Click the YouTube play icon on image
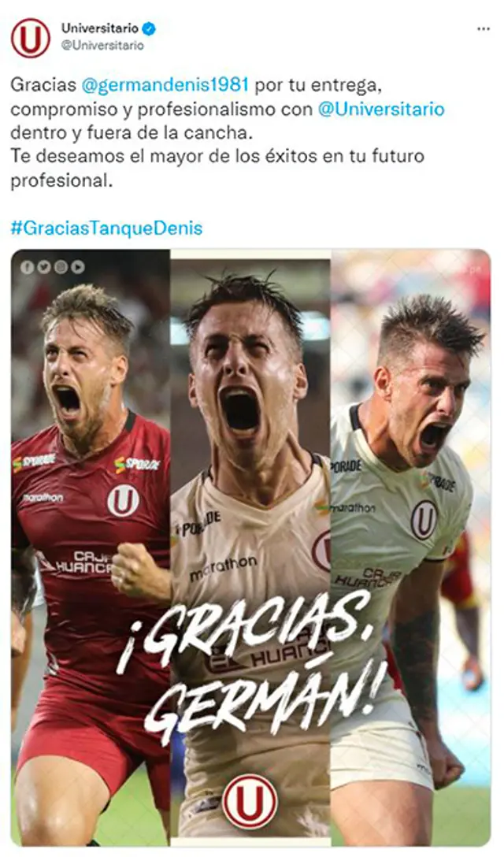Viewport: 504px width, 857px height. pyautogui.click(x=78, y=267)
